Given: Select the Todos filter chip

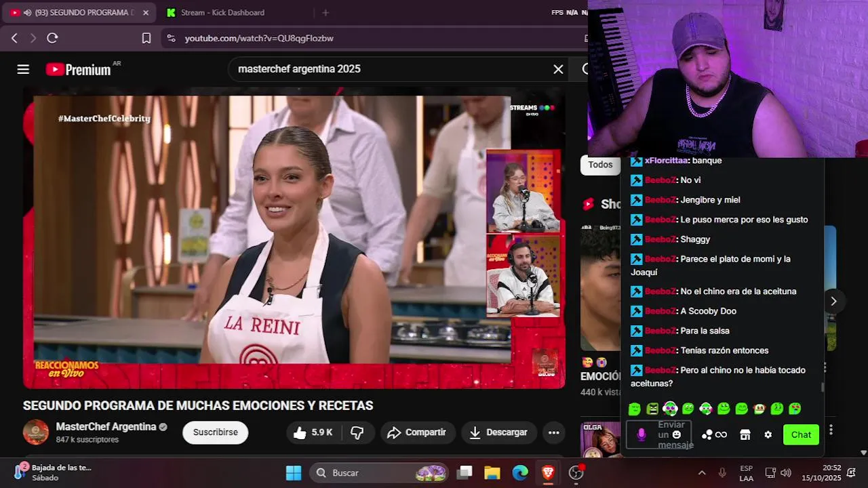Looking at the screenshot, I should [x=600, y=165].
